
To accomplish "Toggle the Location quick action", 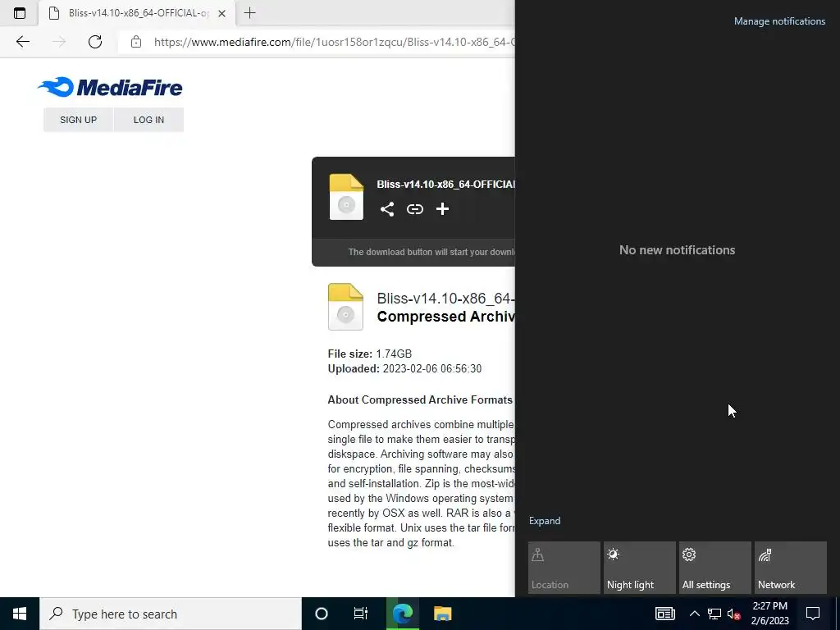I will pos(564,568).
